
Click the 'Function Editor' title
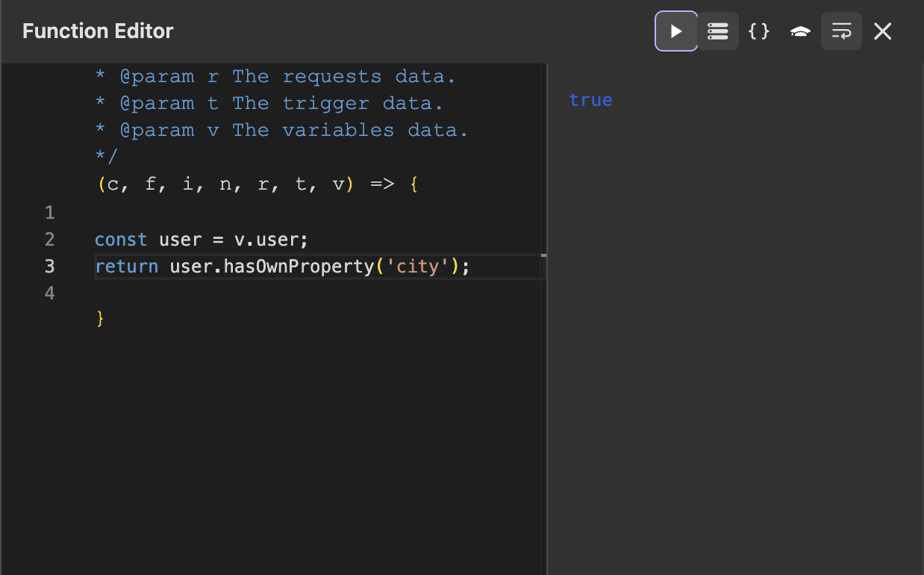[x=98, y=31]
